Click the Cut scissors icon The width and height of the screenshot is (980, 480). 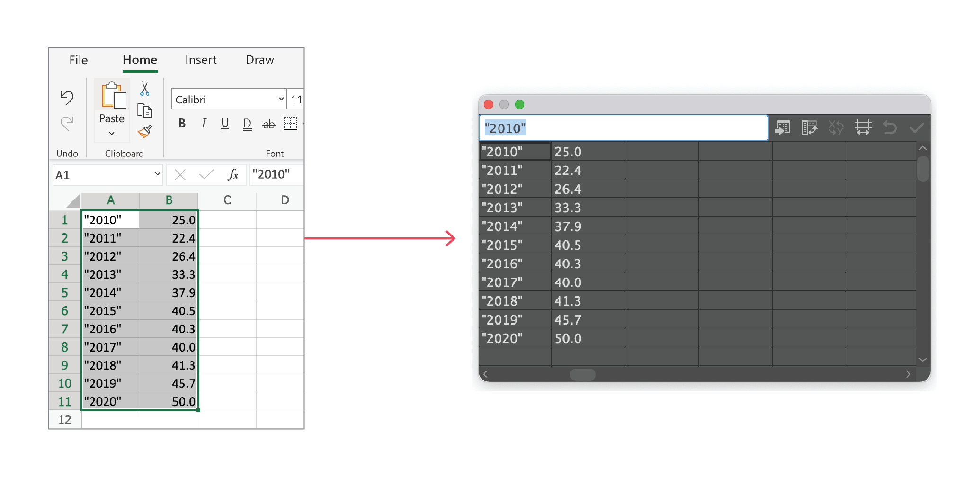pyautogui.click(x=144, y=89)
